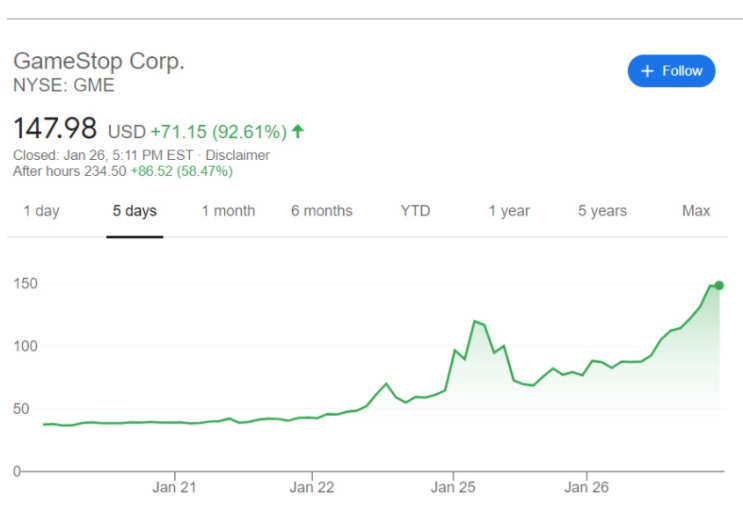Click the Jan 25 axis label

point(453,487)
